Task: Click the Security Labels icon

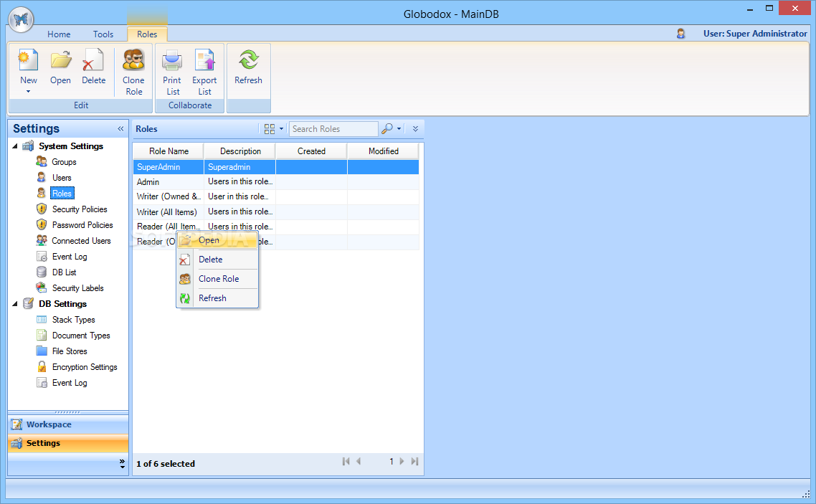Action: 42,287
